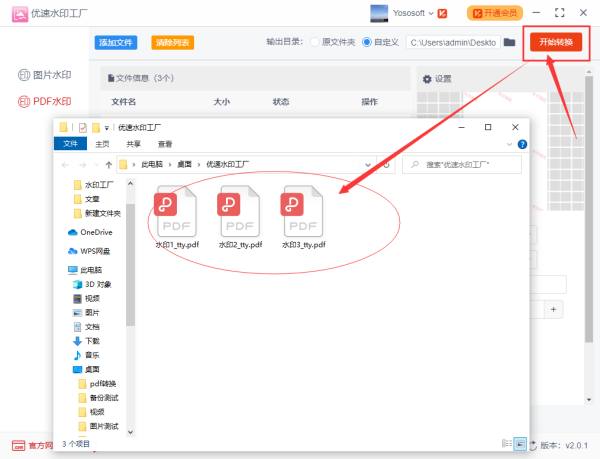Click the 文件名 column header

(x=124, y=101)
